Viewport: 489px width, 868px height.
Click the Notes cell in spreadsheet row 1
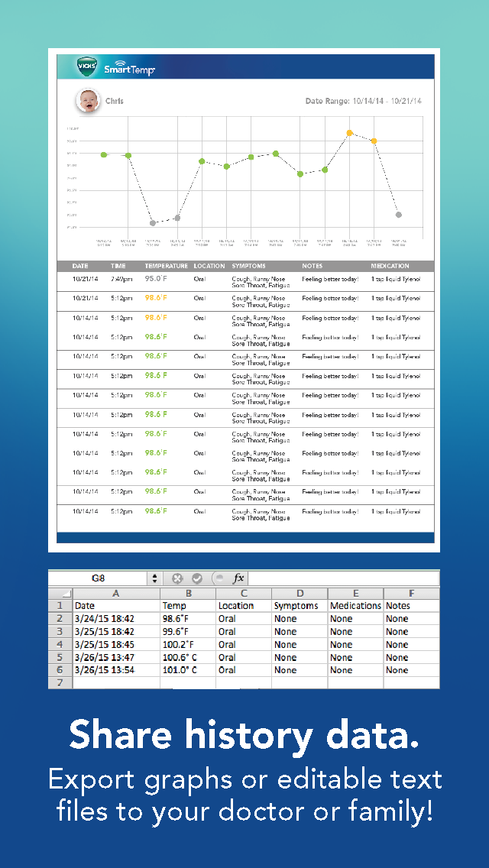click(x=412, y=606)
